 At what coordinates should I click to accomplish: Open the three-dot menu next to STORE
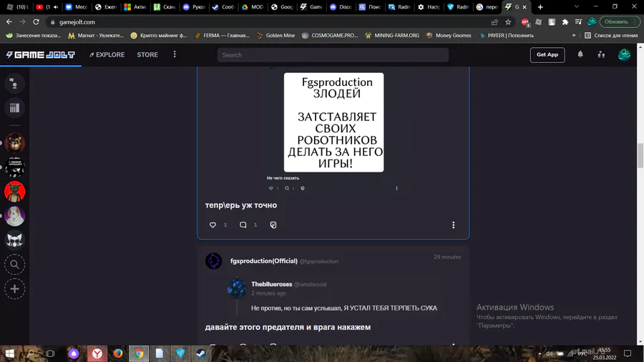[x=175, y=54]
